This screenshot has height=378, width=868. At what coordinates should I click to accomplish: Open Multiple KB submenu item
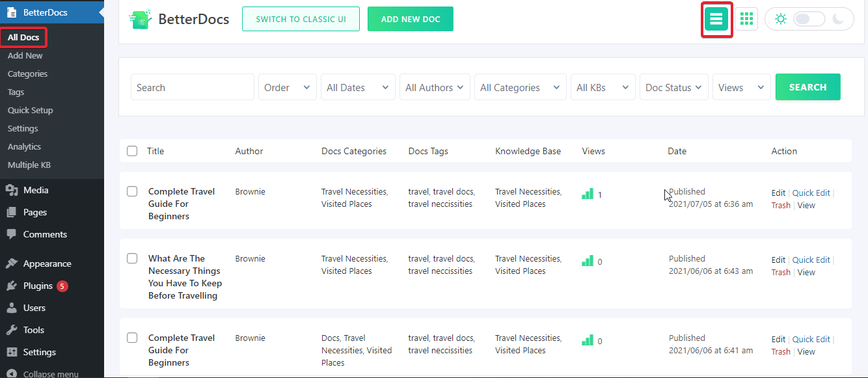click(29, 165)
